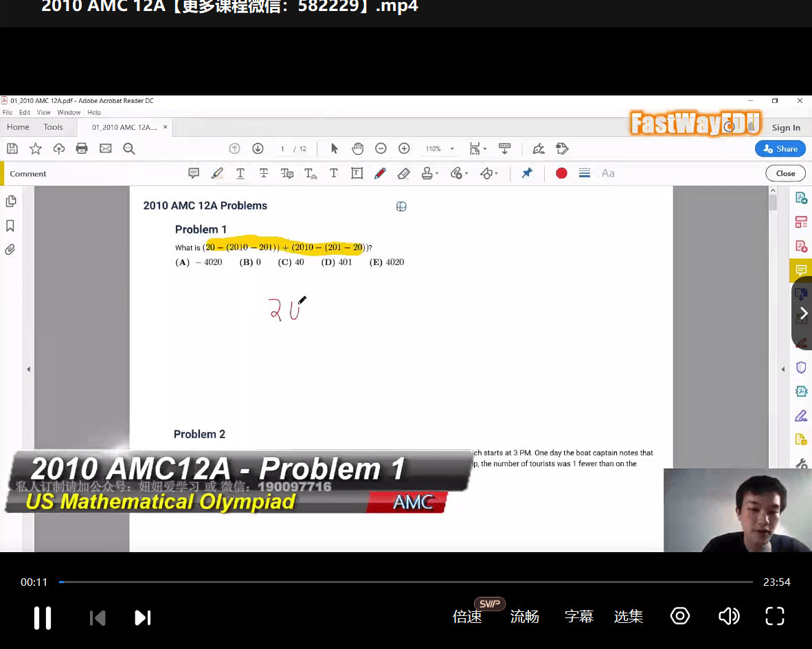This screenshot has height=649, width=812.
Task: Collapse the left navigation pane arrow
Action: tap(28, 369)
